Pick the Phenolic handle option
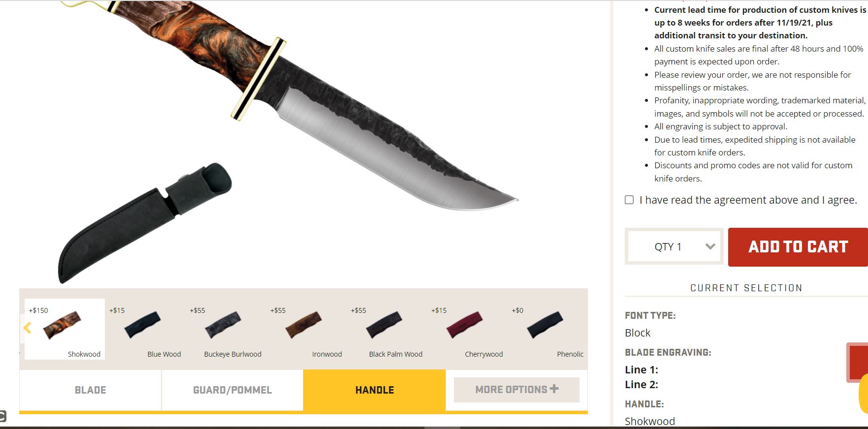Screen dimensions: 868x429 pyautogui.click(x=547, y=329)
